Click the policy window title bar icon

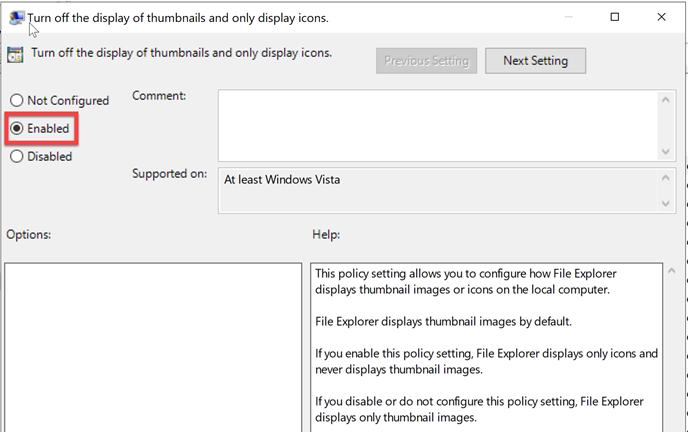[16, 18]
